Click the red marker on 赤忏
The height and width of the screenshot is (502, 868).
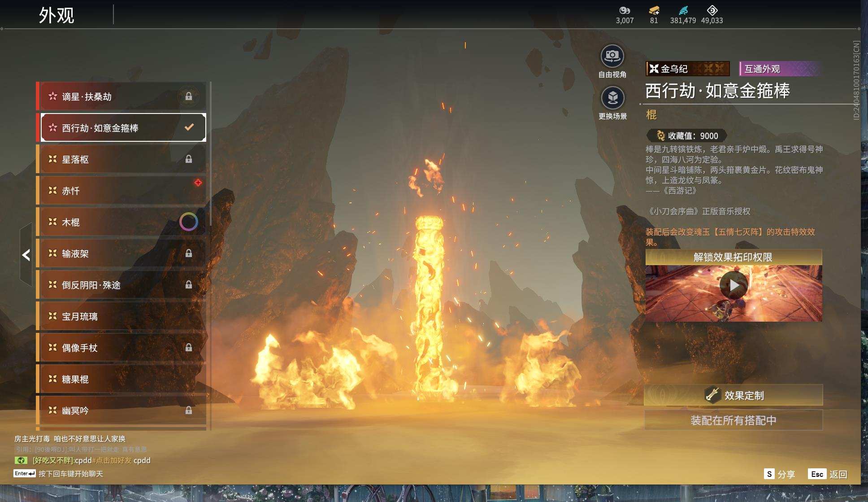(x=198, y=183)
